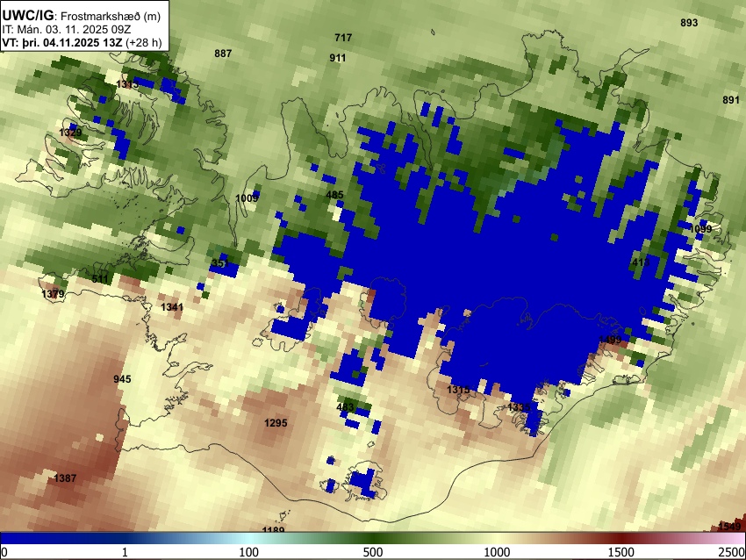The image size is (746, 560).
Task: Click the 0 tick on the color scale
Action: tap(4, 552)
